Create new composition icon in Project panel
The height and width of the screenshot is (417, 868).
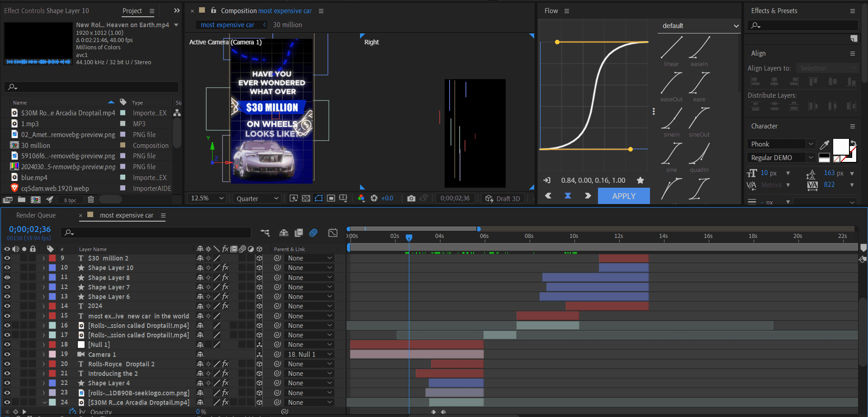[35, 199]
